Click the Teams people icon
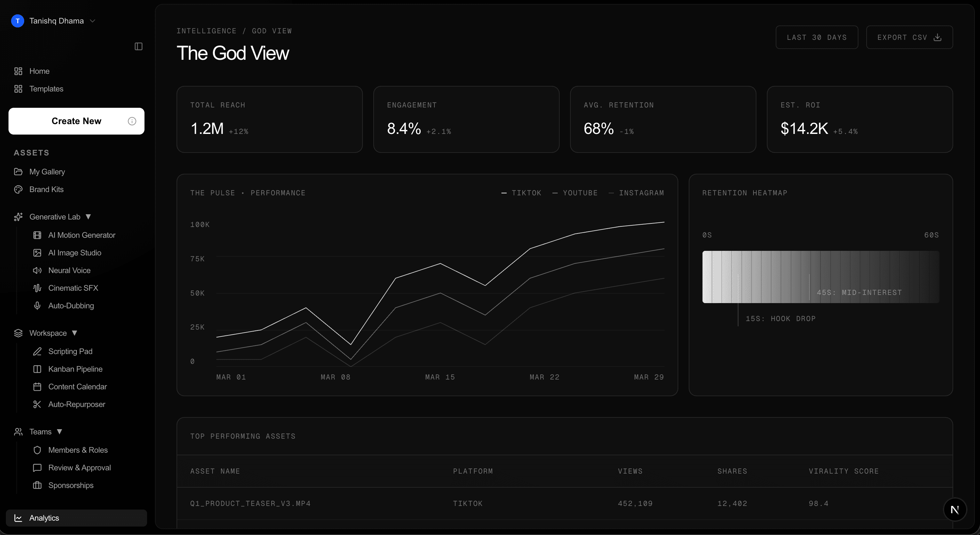980x535 pixels. point(18,431)
